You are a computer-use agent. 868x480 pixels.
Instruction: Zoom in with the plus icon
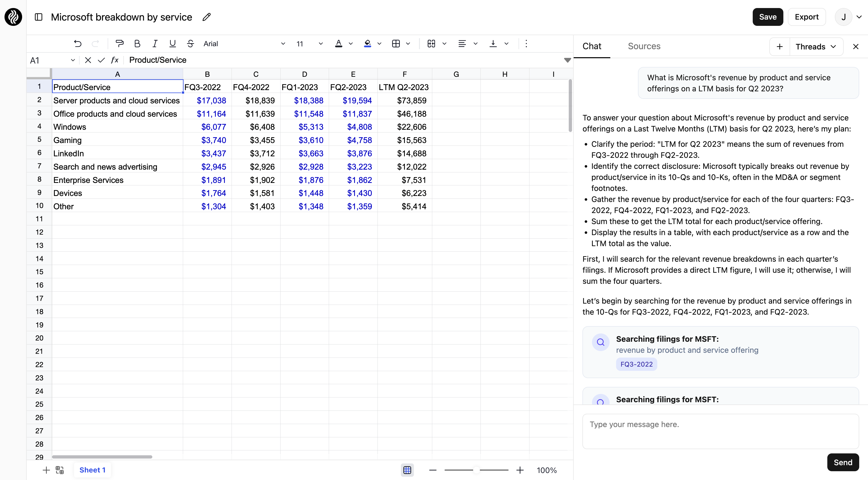pyautogui.click(x=520, y=470)
